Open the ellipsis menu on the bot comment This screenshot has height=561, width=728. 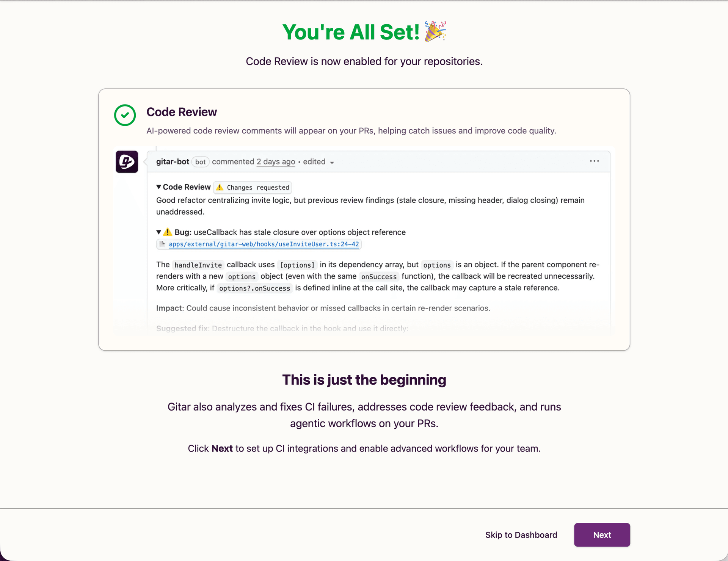(594, 161)
